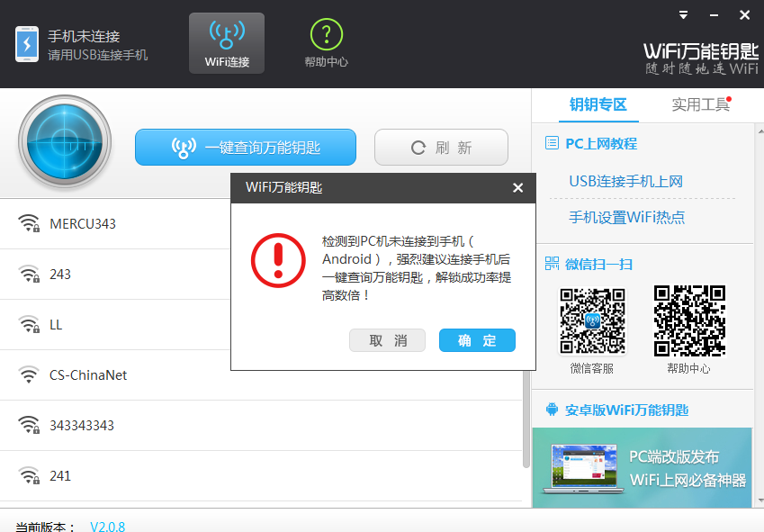
Task: Click the V2.0.8 version link
Action: pyautogui.click(x=108, y=527)
